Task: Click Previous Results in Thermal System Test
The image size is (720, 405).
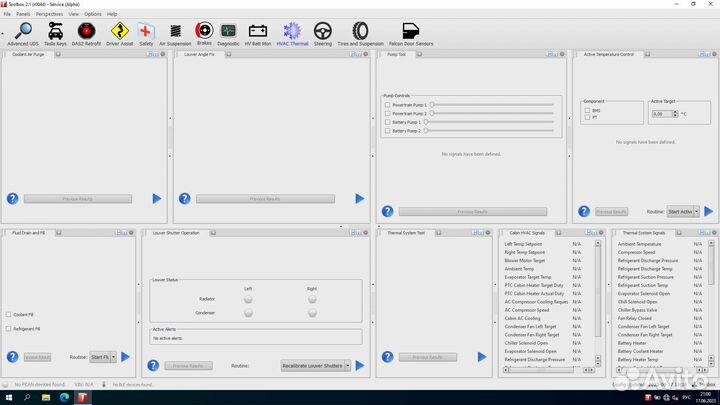Action: (x=428, y=357)
